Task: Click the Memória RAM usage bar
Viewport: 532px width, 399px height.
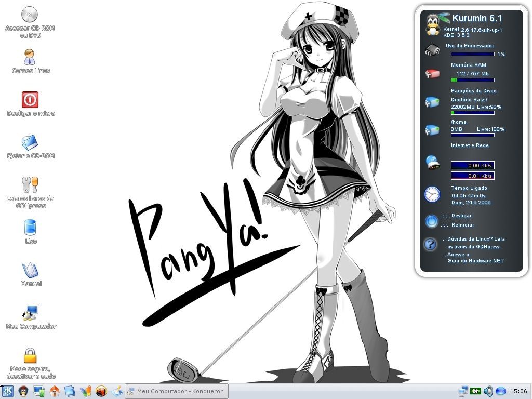Action: point(473,80)
